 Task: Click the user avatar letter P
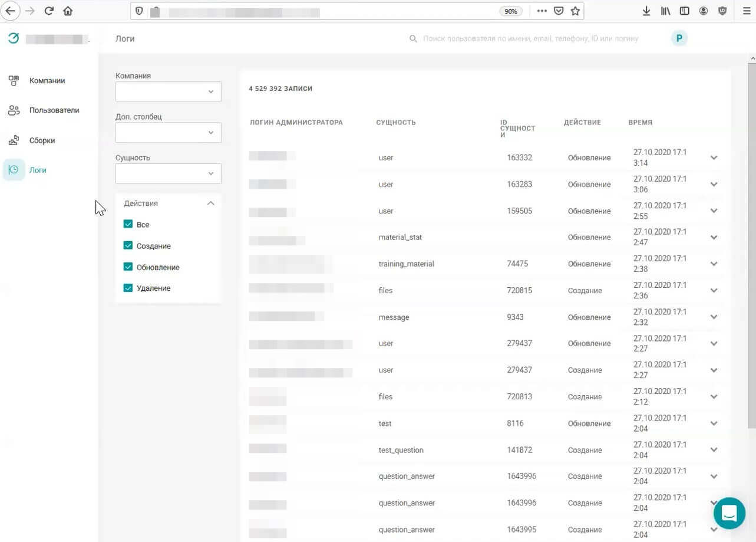pos(679,38)
